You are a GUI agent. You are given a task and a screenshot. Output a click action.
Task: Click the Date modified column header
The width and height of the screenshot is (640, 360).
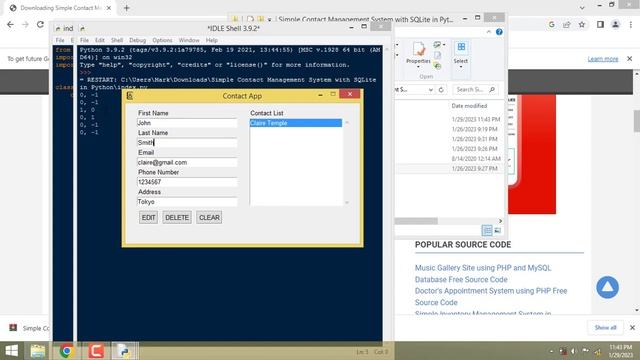(469, 106)
